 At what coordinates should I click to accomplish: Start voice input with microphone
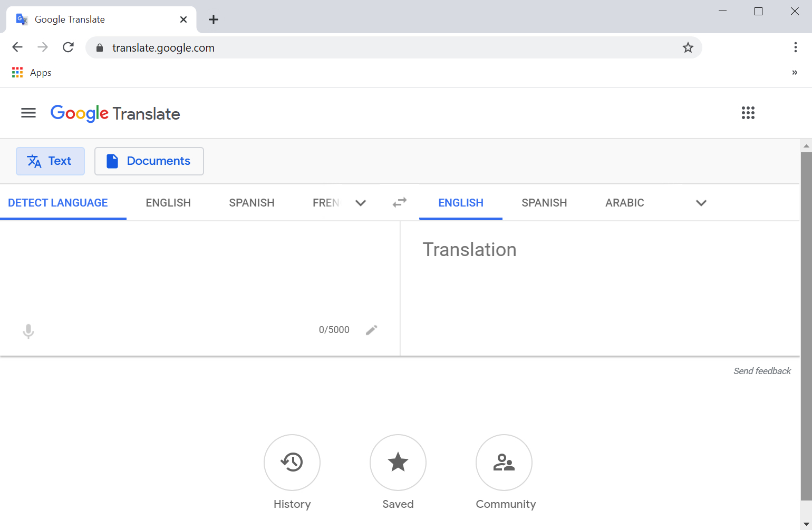28,331
